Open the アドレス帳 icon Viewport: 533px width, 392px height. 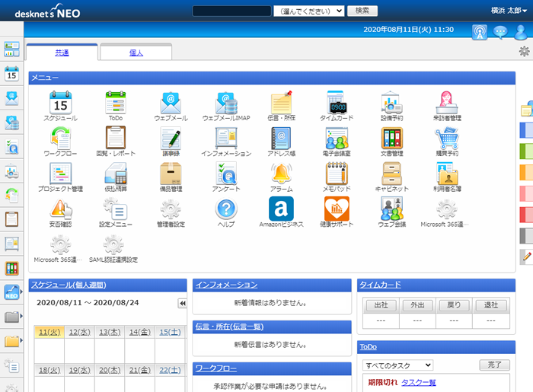[x=281, y=139]
